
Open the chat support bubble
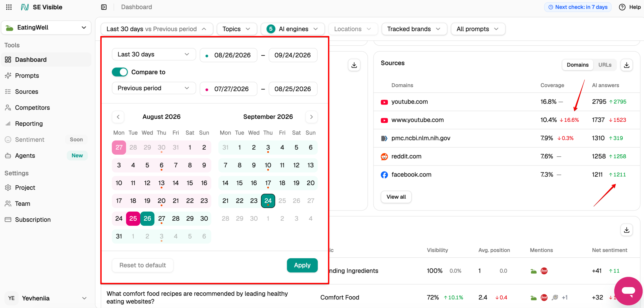pyautogui.click(x=628, y=291)
